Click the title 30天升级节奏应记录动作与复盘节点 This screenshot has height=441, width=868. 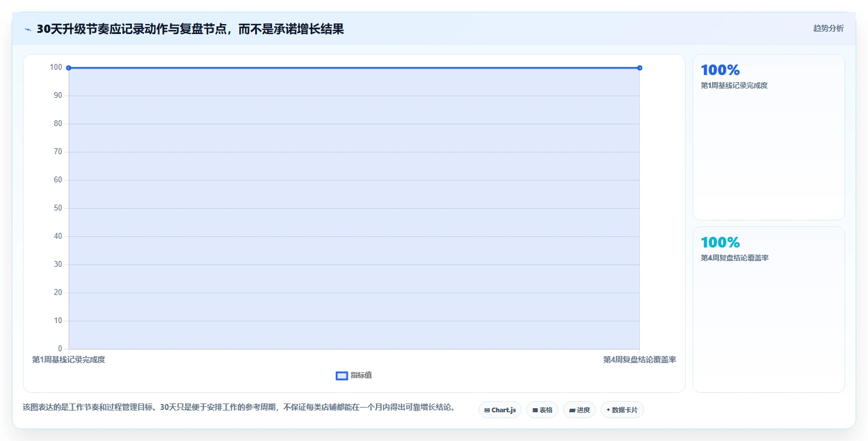point(190,29)
